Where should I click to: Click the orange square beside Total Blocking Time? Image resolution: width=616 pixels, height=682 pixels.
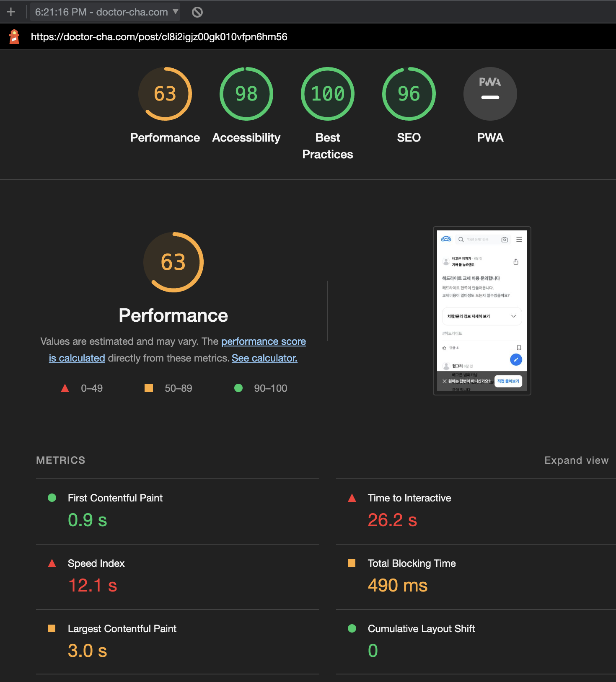(352, 563)
